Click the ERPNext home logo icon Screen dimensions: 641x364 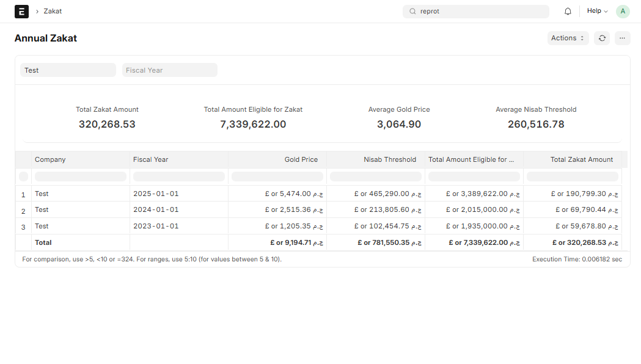click(x=21, y=11)
